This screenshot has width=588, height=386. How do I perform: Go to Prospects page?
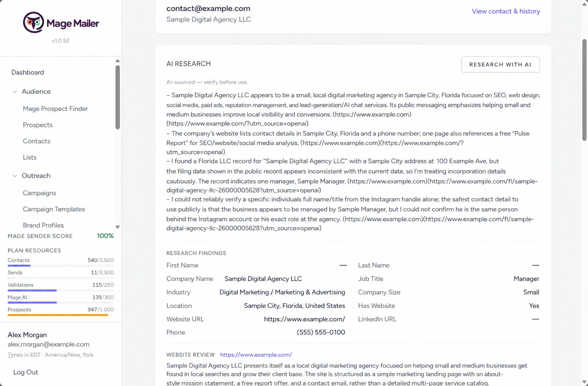(38, 125)
